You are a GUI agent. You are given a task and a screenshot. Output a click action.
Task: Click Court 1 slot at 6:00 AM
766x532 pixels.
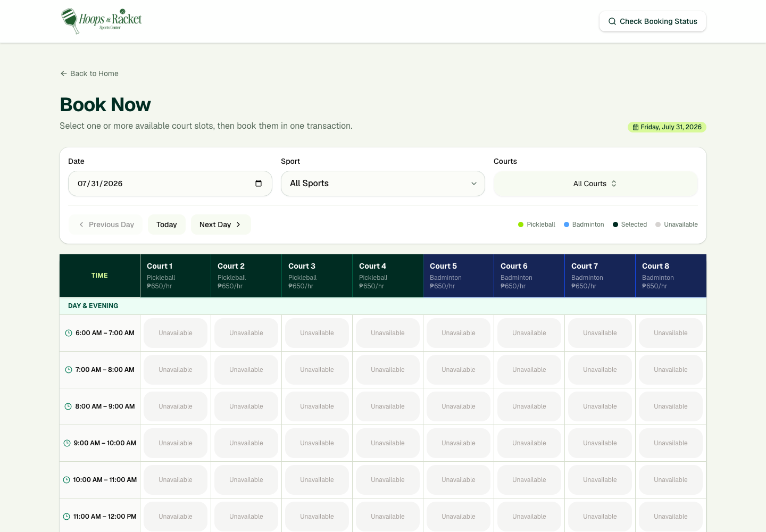(x=176, y=333)
